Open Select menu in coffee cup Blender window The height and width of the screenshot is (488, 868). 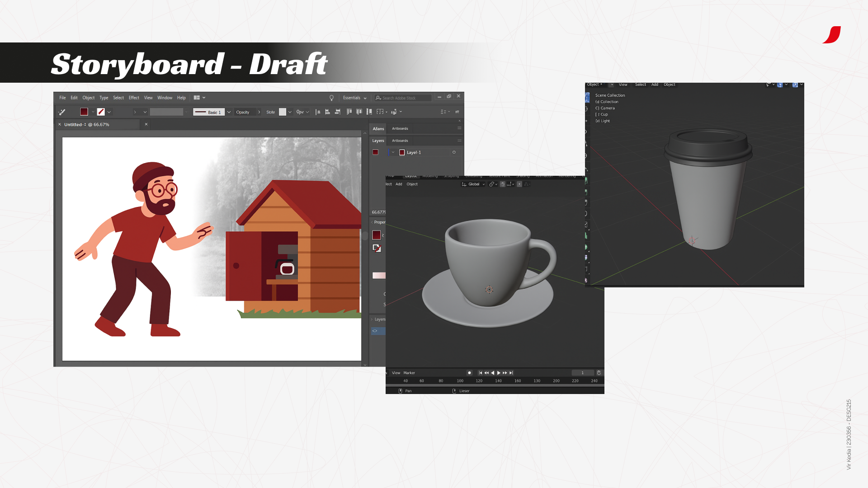(x=640, y=84)
